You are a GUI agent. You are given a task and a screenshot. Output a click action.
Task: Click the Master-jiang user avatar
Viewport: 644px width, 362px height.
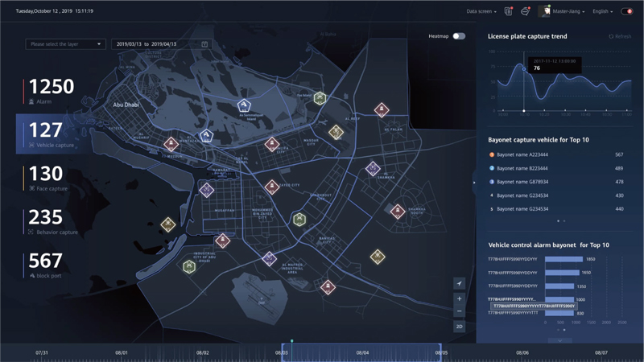coord(544,11)
